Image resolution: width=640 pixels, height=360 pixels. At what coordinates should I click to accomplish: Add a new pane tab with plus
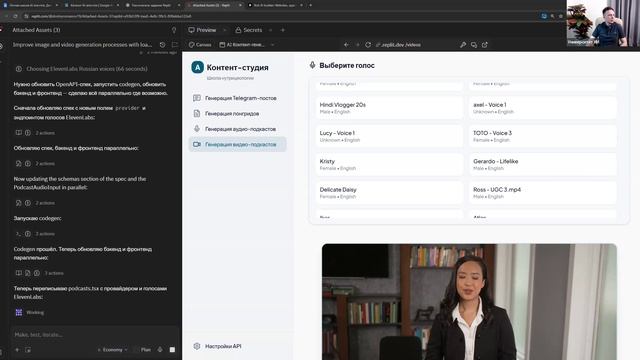282,30
